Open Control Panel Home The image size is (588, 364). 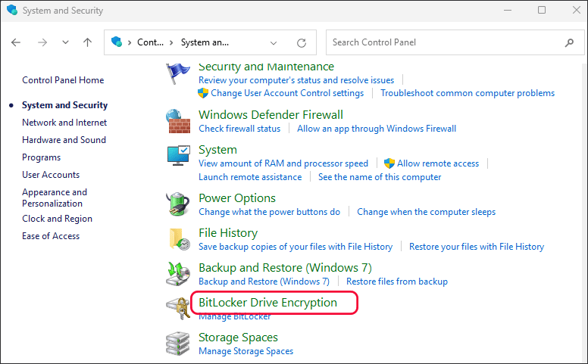[63, 79]
